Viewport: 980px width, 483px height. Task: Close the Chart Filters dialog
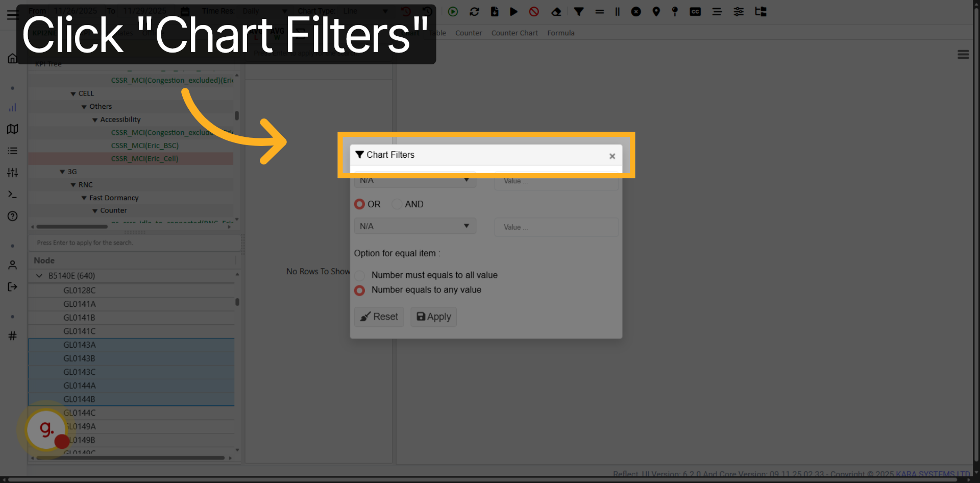coord(612,156)
